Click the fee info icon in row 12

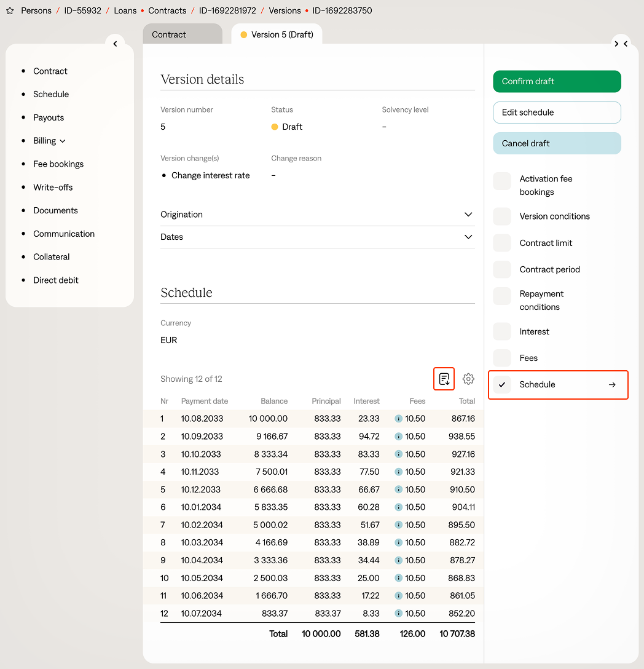(398, 614)
